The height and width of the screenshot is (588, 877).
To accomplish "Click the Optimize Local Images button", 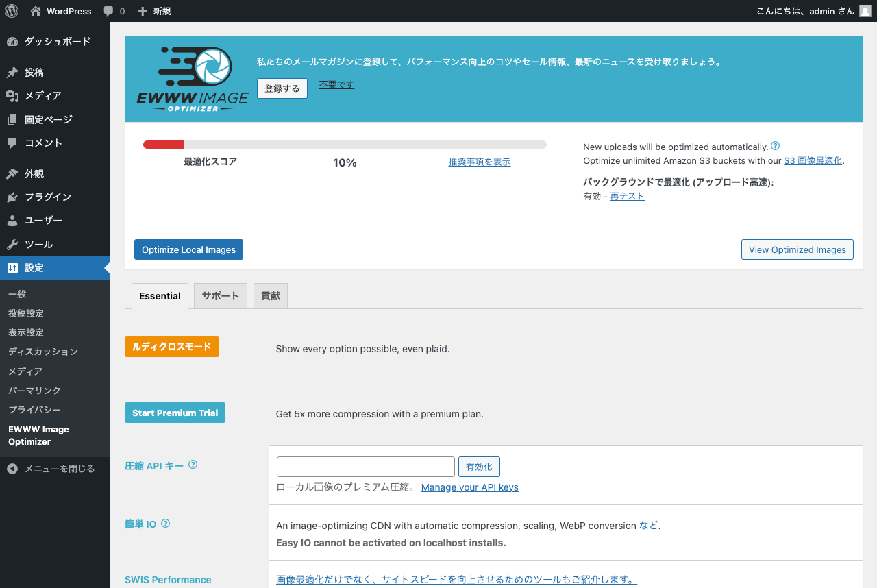I will pyautogui.click(x=188, y=250).
